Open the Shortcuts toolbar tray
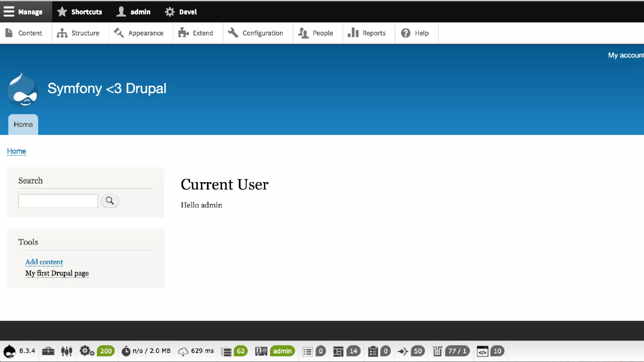 click(x=80, y=12)
